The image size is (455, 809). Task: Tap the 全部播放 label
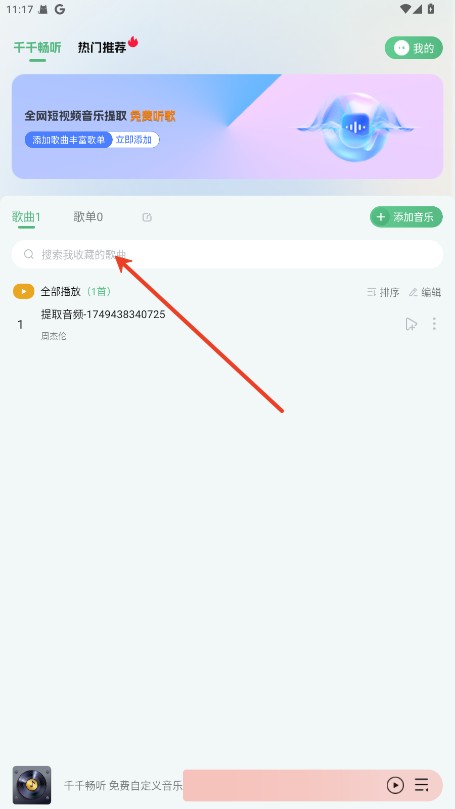[x=61, y=292]
